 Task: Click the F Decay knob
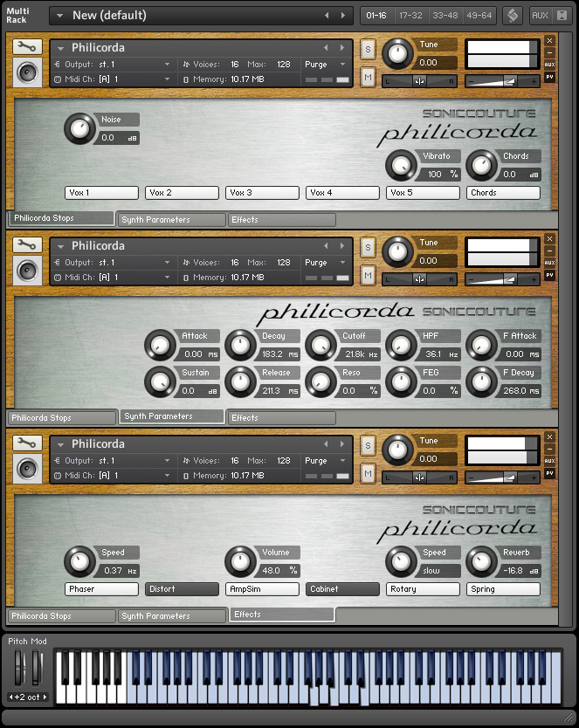(481, 381)
